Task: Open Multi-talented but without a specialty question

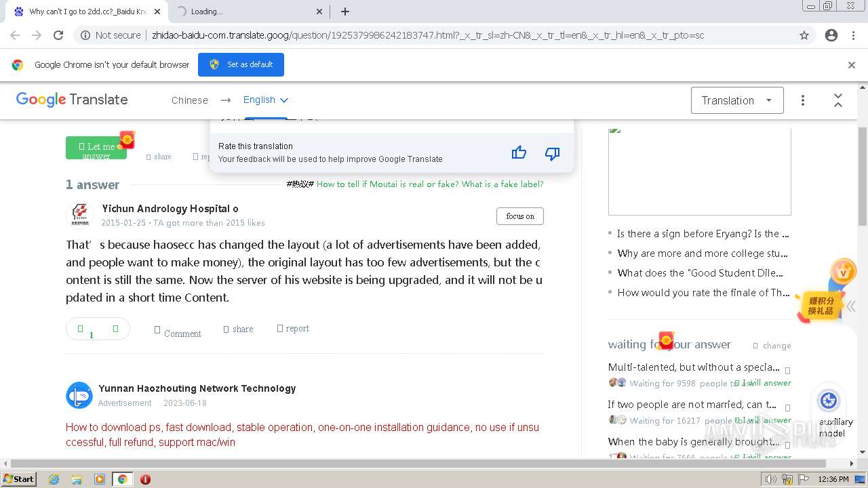Action: [x=694, y=367]
